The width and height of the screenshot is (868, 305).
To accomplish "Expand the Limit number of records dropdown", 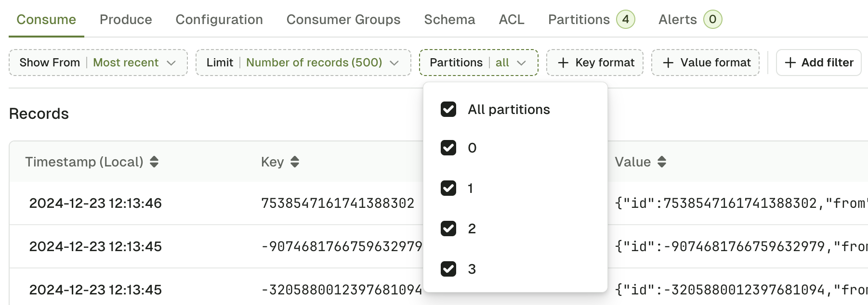I will [x=303, y=63].
